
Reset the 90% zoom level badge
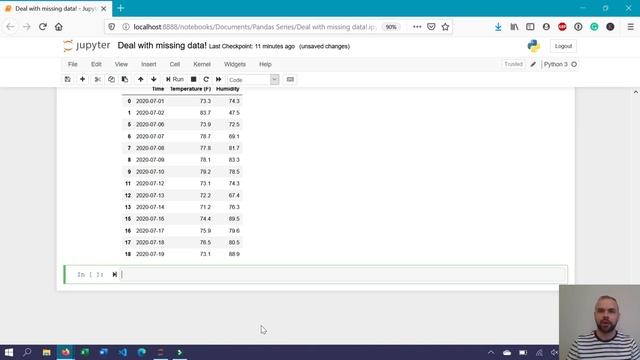pos(391,27)
